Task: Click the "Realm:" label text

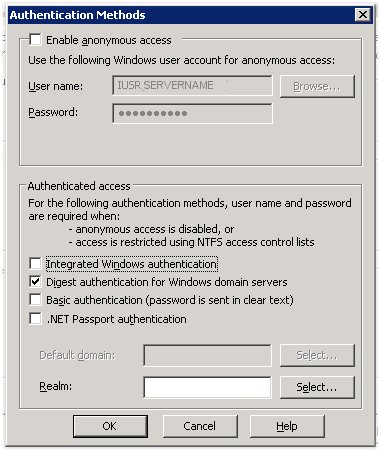Action: [x=56, y=386]
